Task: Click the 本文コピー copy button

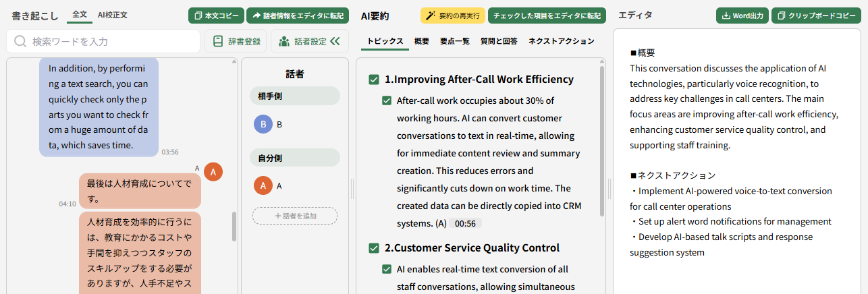Action: (x=216, y=16)
